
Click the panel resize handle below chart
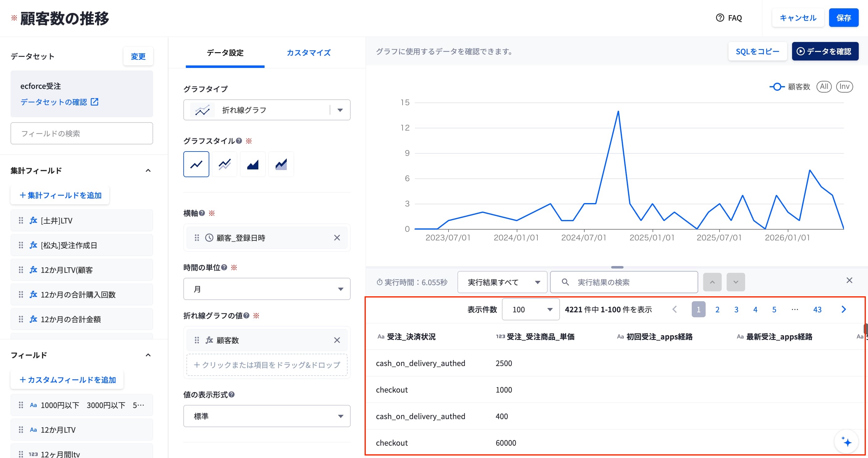point(617,267)
